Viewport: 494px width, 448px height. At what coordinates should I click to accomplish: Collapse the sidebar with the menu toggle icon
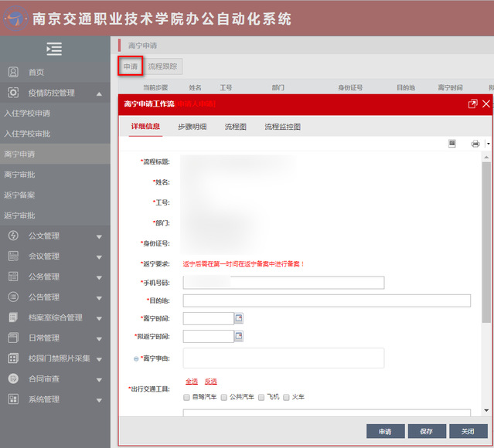click(54, 49)
